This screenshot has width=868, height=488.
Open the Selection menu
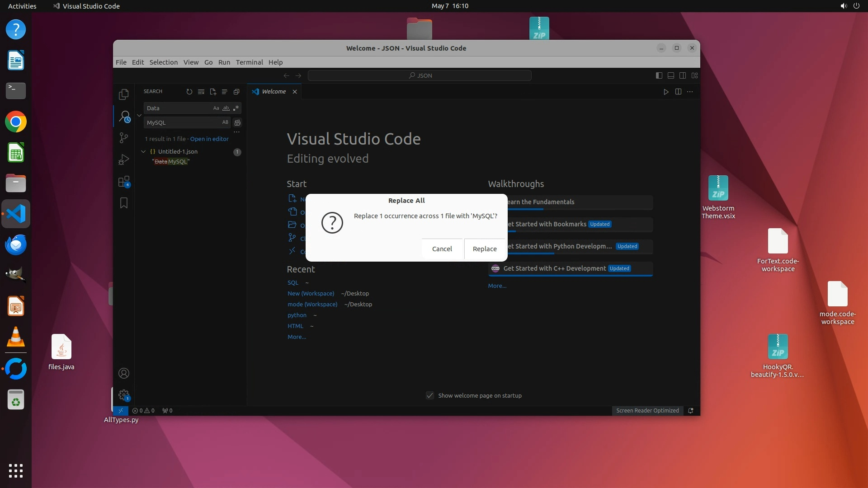(163, 62)
